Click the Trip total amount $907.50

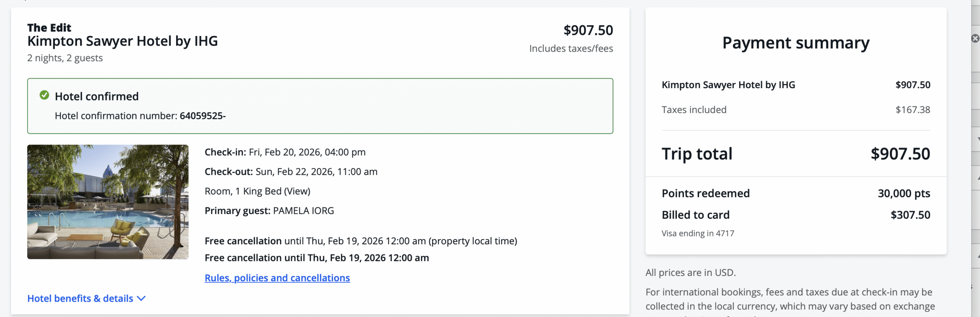[900, 154]
